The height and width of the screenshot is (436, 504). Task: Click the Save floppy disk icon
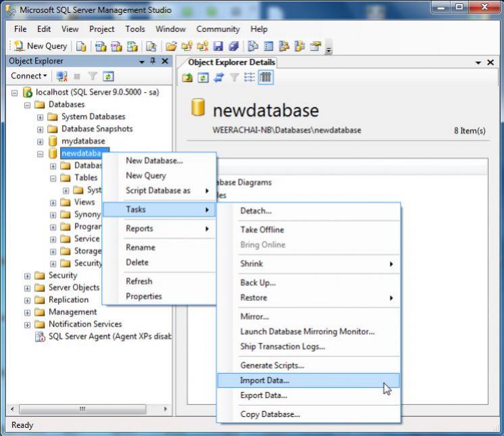(x=218, y=47)
